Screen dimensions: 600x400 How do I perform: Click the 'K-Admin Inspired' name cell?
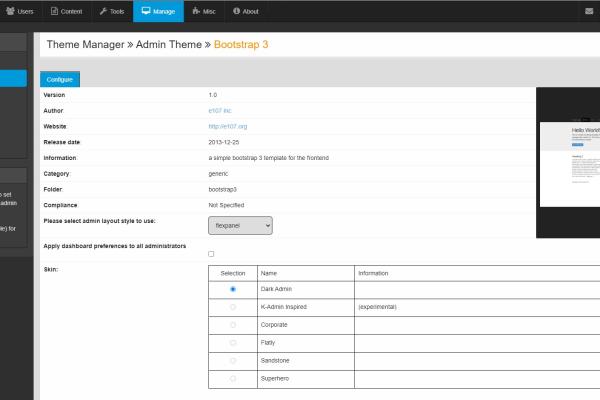pyautogui.click(x=306, y=307)
